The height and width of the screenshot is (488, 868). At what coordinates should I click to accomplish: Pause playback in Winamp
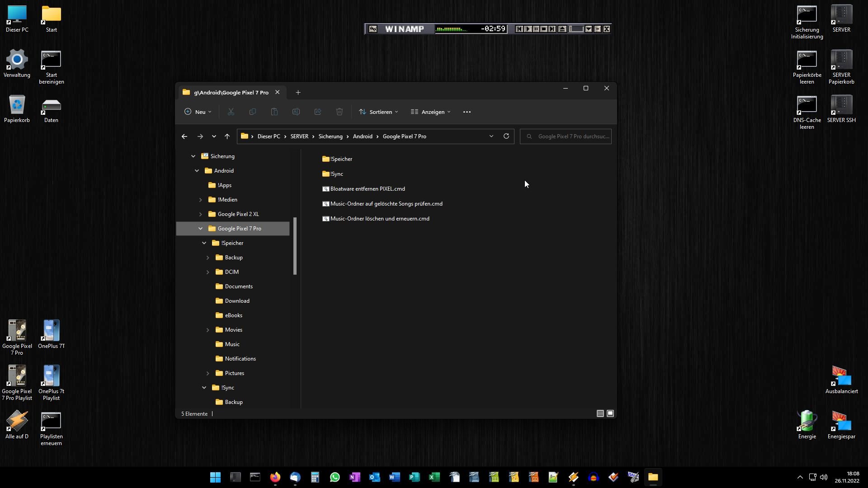pos(536,29)
